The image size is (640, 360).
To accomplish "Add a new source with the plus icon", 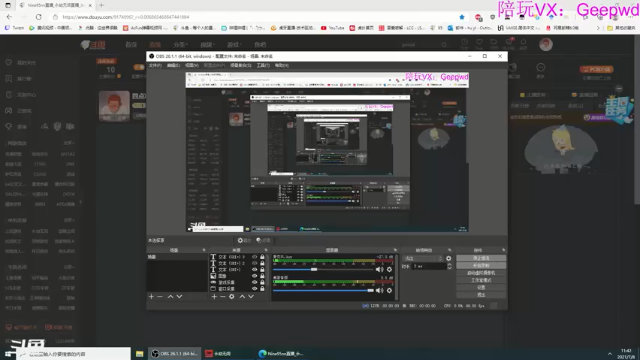I will click(214, 296).
